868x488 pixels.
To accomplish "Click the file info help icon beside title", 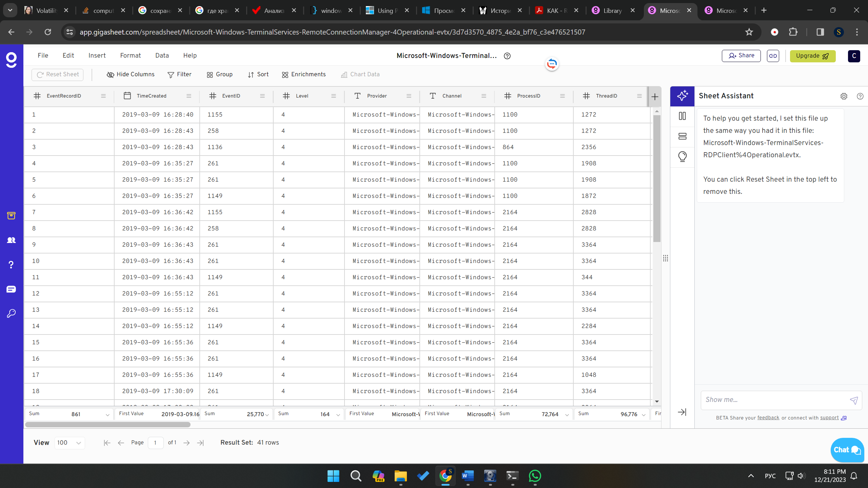I will (507, 56).
